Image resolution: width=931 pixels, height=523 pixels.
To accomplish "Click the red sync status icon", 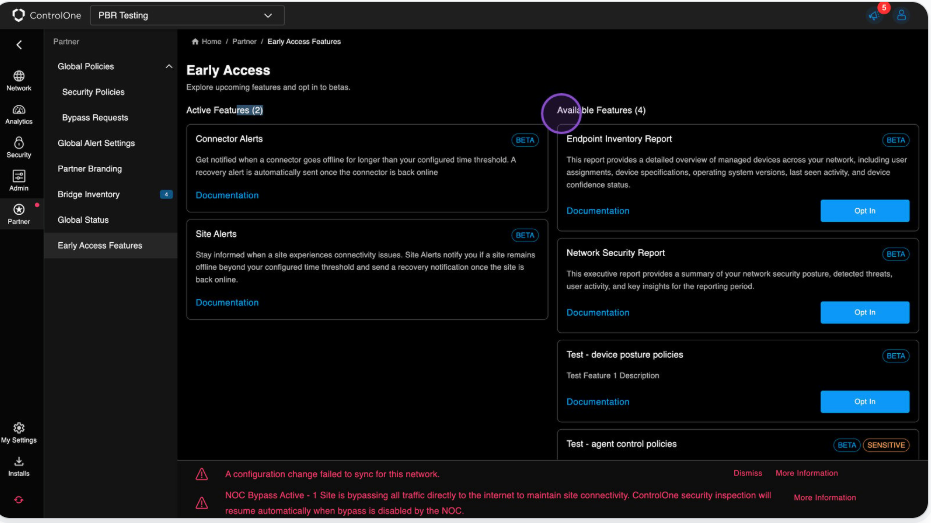I will coord(19,500).
